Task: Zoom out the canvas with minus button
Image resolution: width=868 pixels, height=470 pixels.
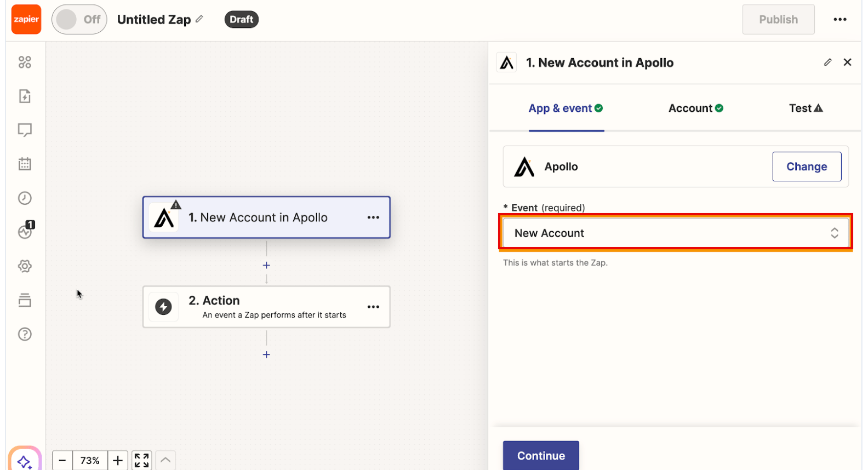Action: click(x=62, y=461)
